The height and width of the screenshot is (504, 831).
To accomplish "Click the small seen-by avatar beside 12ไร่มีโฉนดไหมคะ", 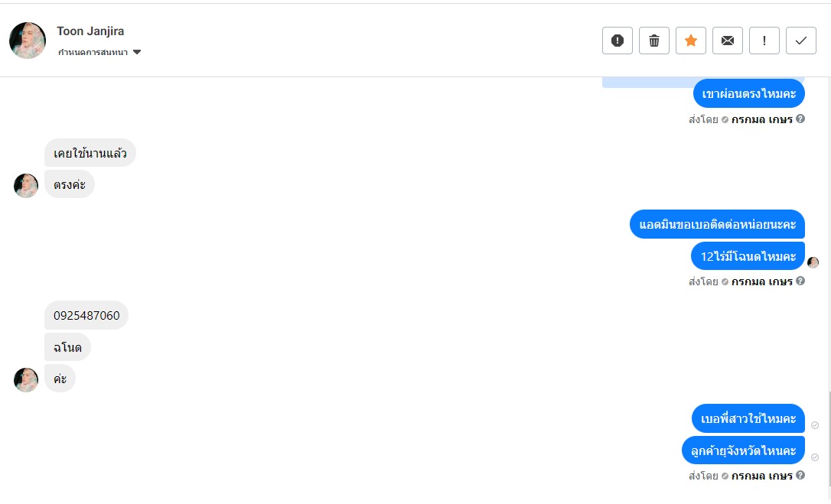I will point(813,262).
